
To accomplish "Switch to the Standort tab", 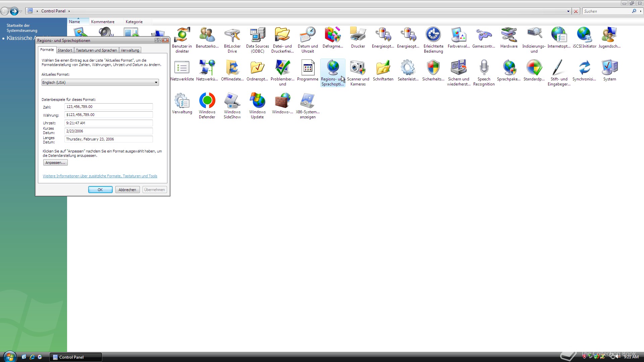I will pyautogui.click(x=65, y=50).
